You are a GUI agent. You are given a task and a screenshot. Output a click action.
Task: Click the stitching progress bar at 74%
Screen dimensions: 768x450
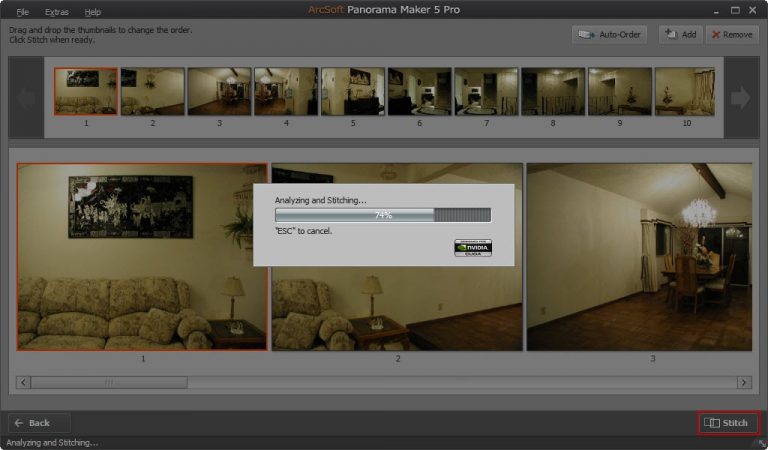pyautogui.click(x=383, y=215)
